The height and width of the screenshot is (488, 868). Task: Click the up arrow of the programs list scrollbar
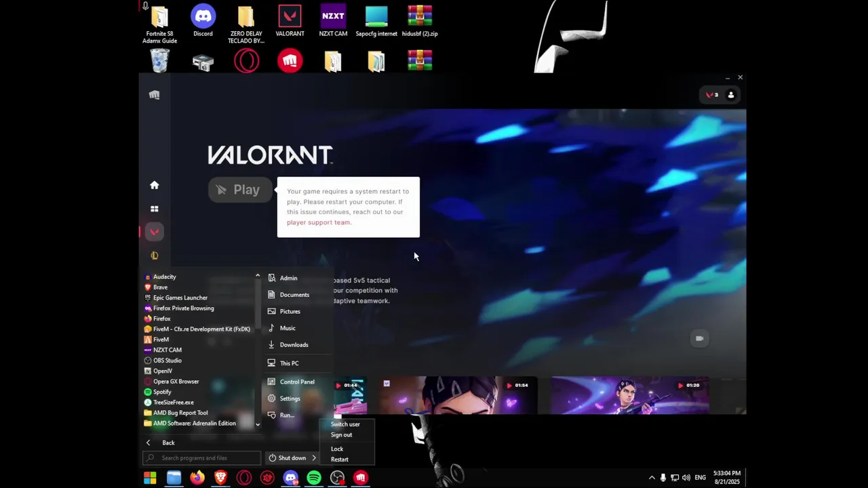pos(258,276)
